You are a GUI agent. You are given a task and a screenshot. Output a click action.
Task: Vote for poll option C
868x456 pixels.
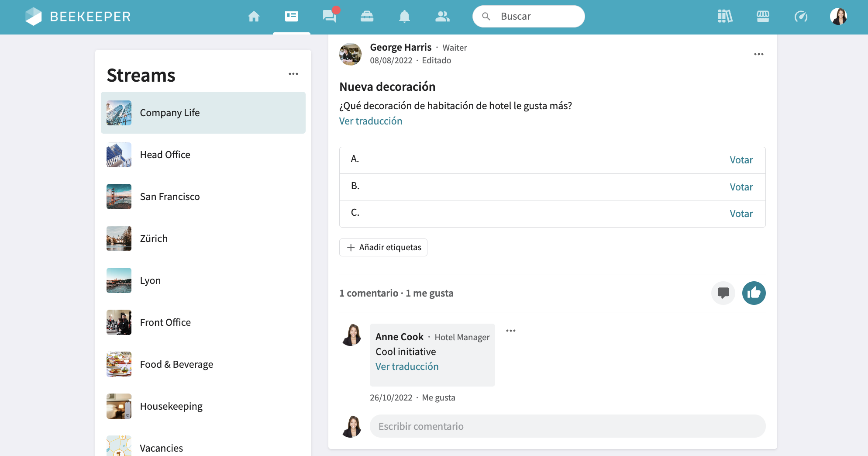[741, 214]
